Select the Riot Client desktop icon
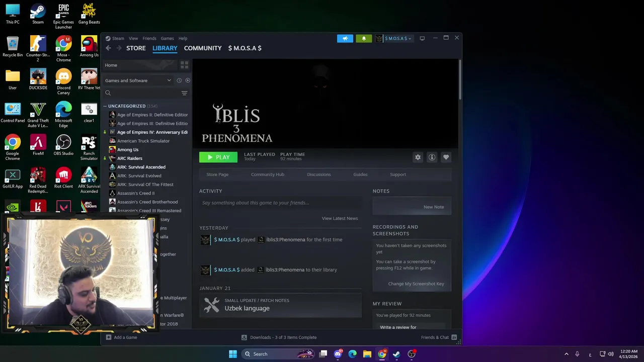The image size is (644, 362). pos(63,178)
